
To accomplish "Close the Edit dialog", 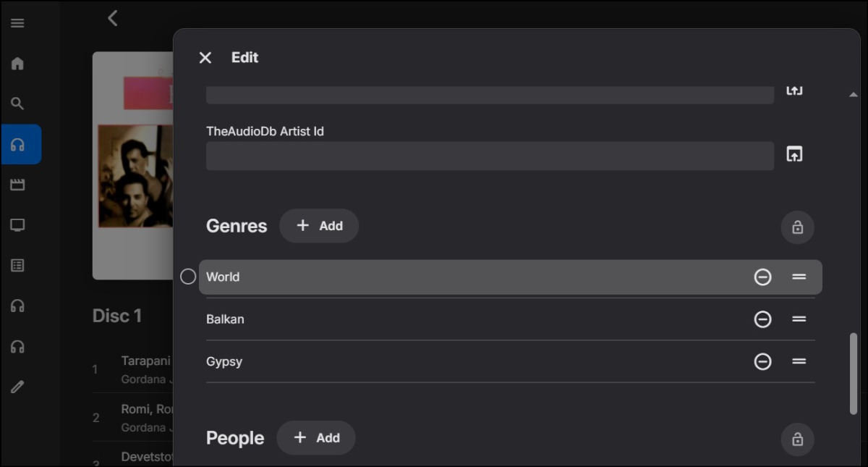I will 205,58.
